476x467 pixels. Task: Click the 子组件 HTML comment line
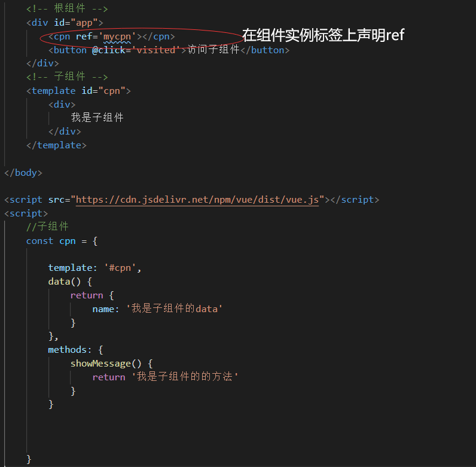(x=67, y=77)
